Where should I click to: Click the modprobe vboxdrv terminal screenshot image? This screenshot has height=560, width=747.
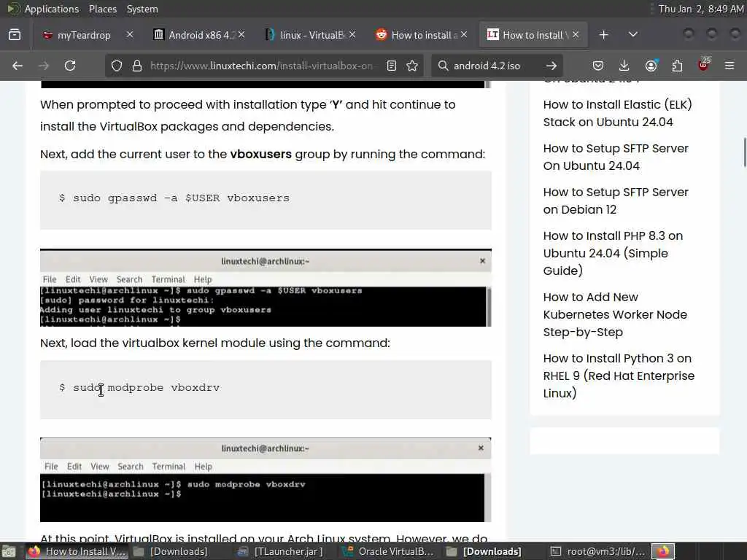click(x=266, y=480)
